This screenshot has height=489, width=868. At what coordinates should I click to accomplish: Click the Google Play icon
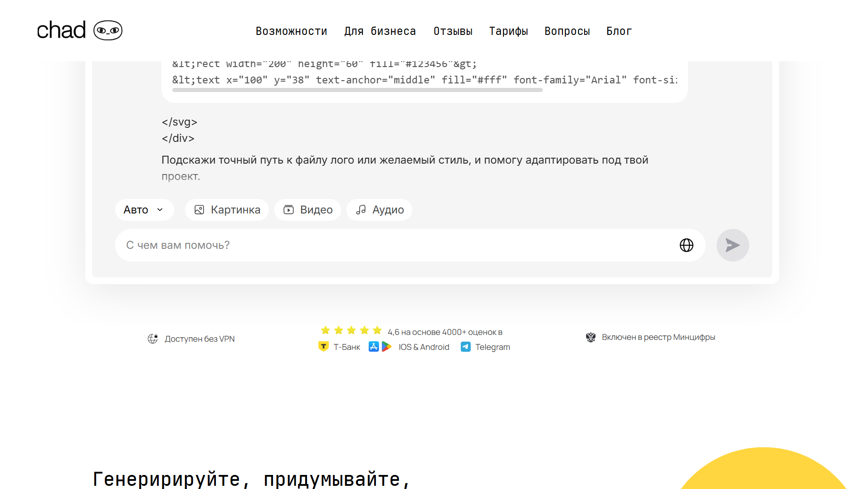coord(386,347)
